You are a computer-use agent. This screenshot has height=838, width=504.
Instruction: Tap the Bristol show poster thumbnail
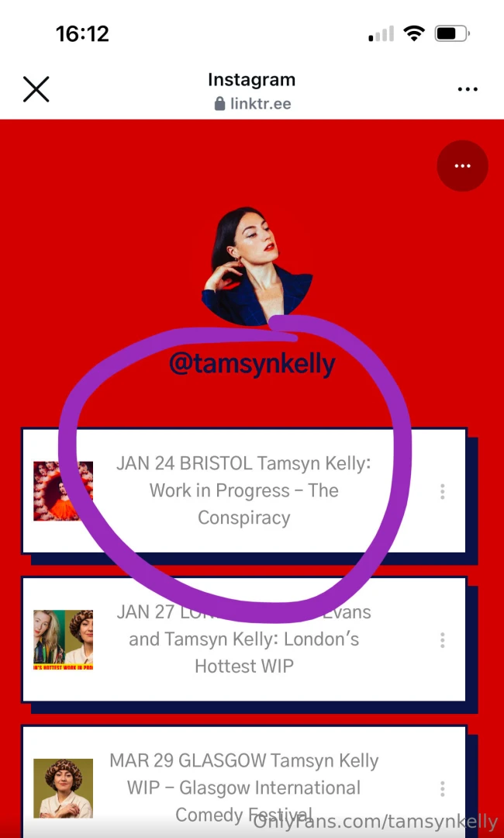tap(63, 491)
